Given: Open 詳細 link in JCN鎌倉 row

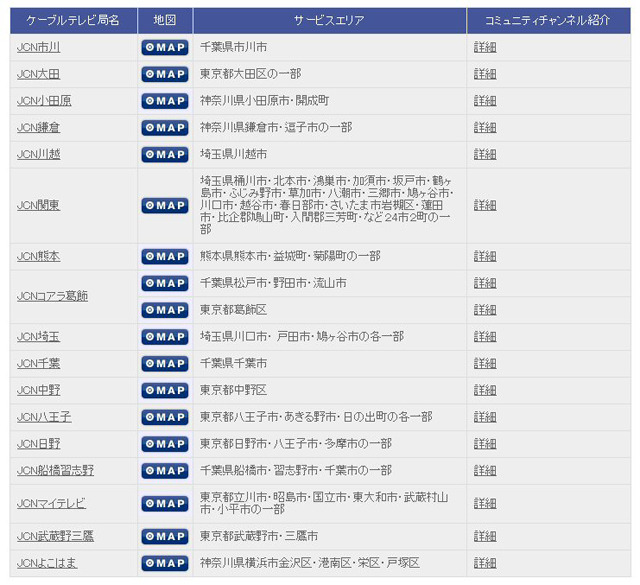Looking at the screenshot, I should point(485,128).
